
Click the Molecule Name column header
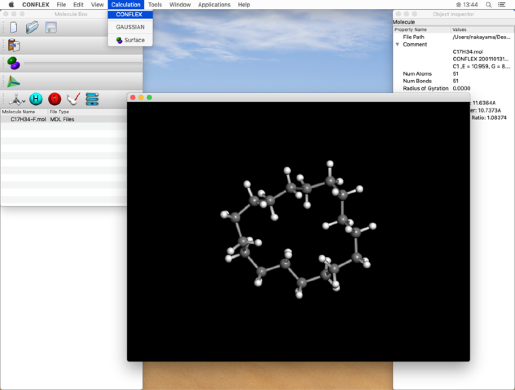coord(18,112)
